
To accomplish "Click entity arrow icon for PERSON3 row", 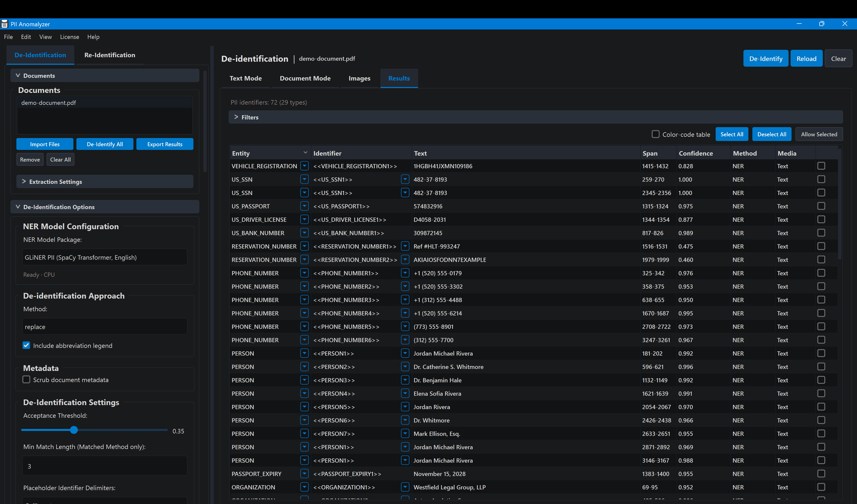I will 304,380.
